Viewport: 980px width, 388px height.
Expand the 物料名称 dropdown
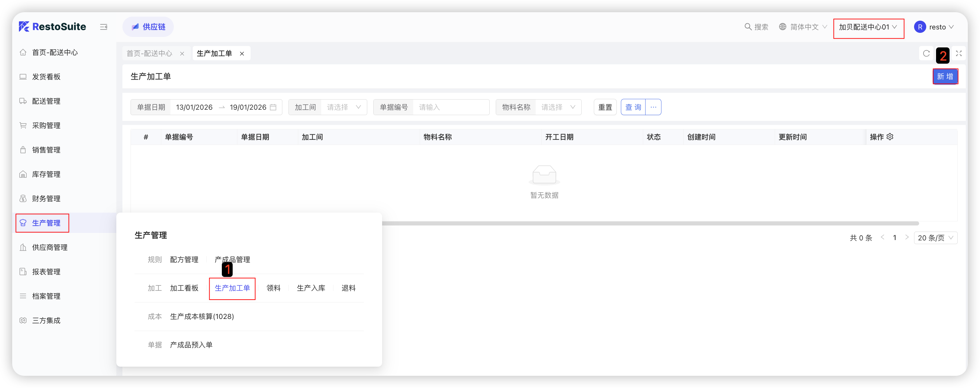(x=558, y=107)
